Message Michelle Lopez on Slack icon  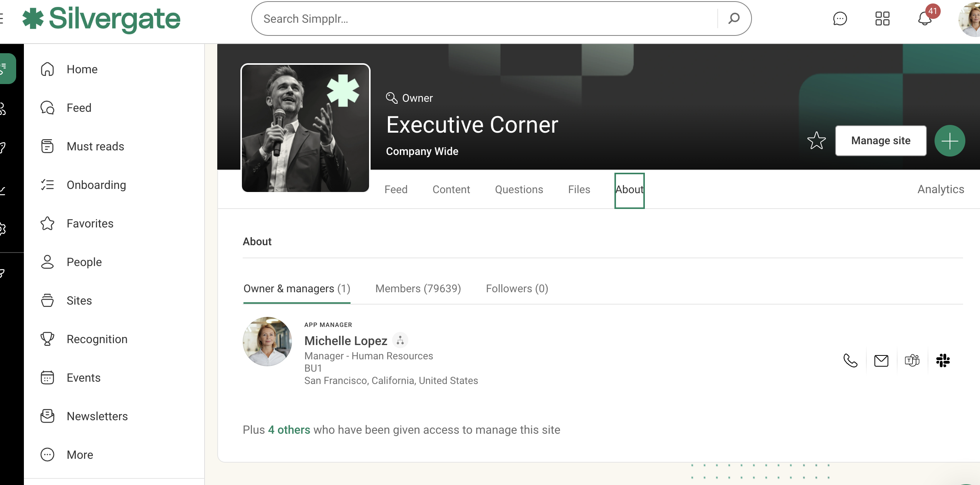pos(943,361)
